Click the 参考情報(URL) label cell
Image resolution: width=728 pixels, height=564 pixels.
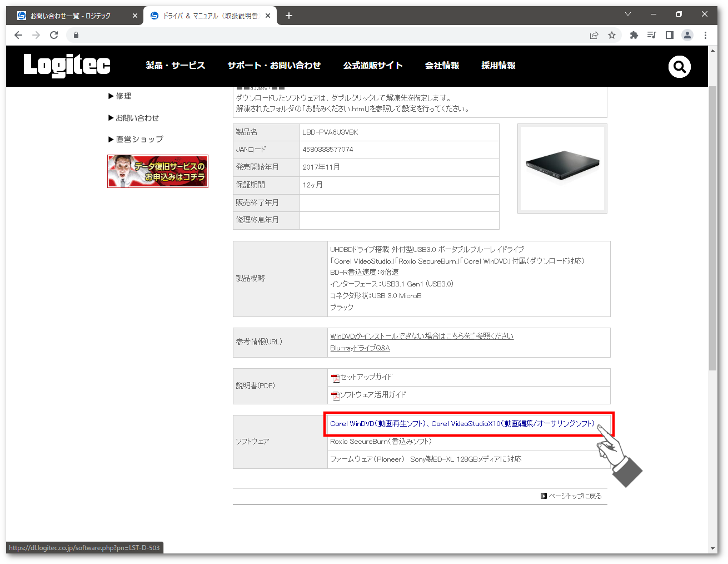click(x=280, y=342)
